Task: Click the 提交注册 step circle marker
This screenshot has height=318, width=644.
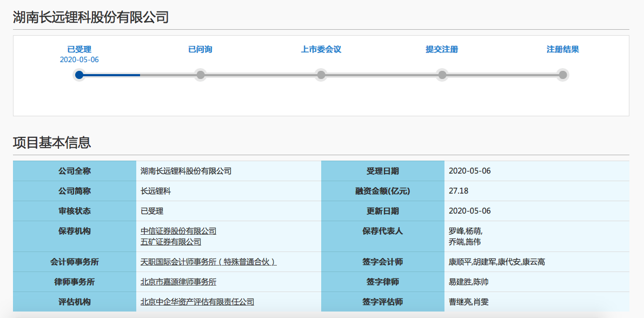Action: [x=442, y=75]
